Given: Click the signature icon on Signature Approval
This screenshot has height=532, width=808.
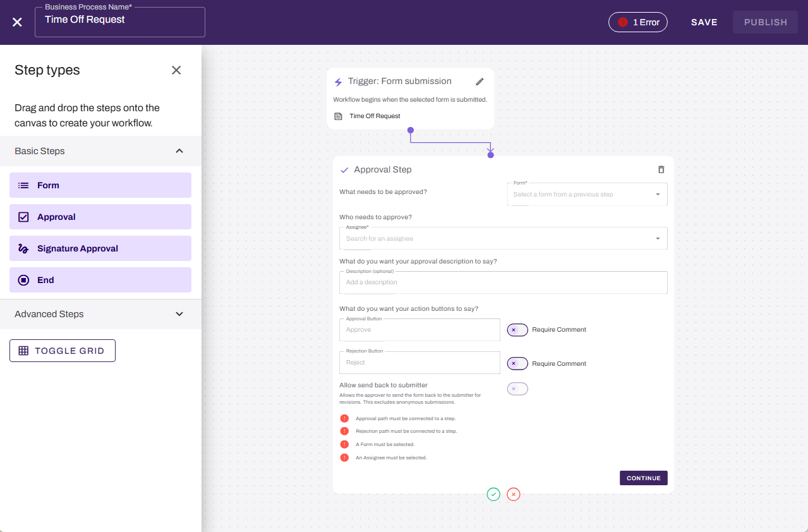Looking at the screenshot, I should (x=23, y=248).
